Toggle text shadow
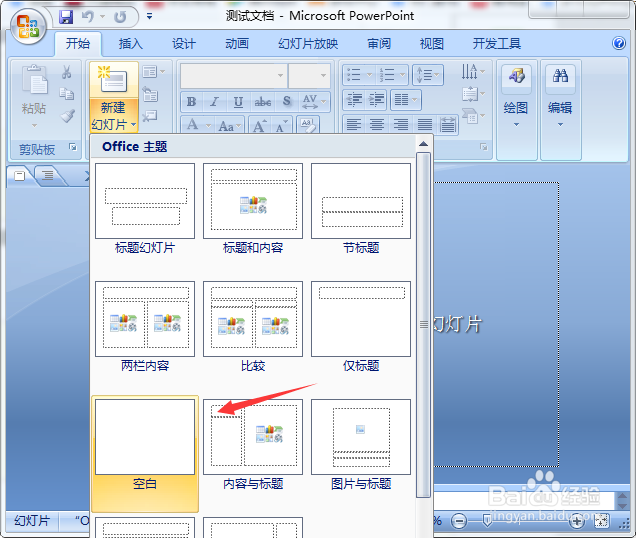The image size is (636, 538). [x=287, y=101]
